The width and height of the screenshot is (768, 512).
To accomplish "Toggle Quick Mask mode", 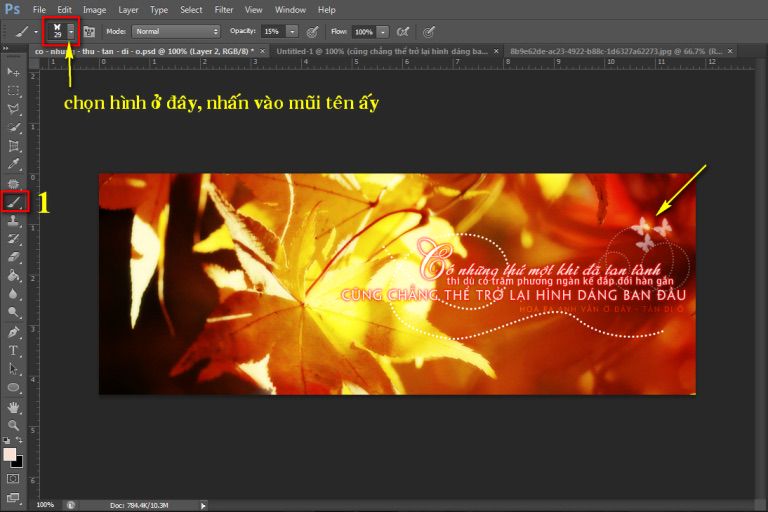I will pos(14,479).
